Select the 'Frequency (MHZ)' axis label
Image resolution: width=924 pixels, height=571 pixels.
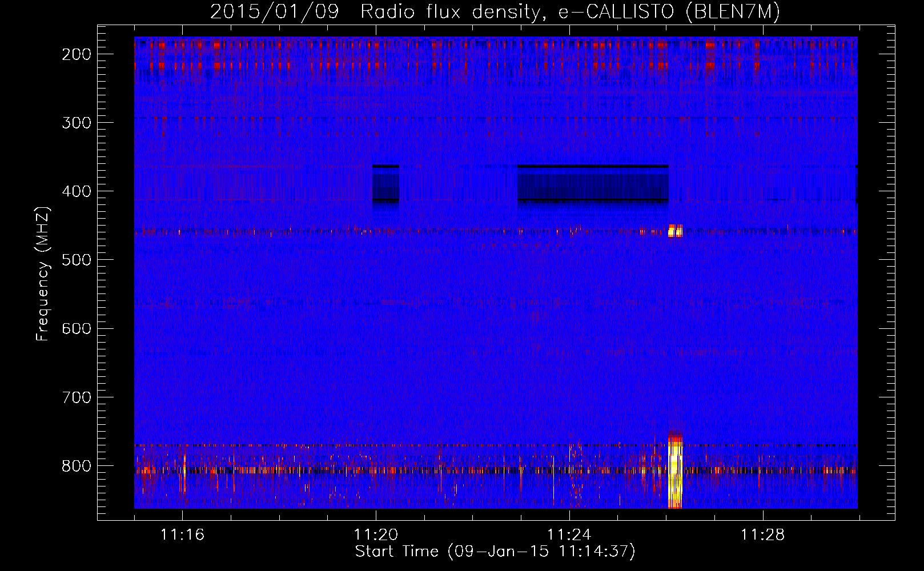pos(43,274)
